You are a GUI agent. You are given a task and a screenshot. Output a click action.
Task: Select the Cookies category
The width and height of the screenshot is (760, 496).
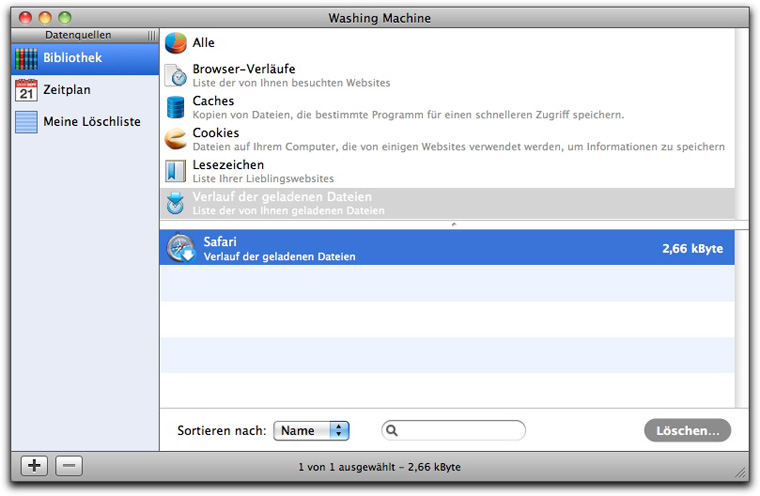[447, 139]
